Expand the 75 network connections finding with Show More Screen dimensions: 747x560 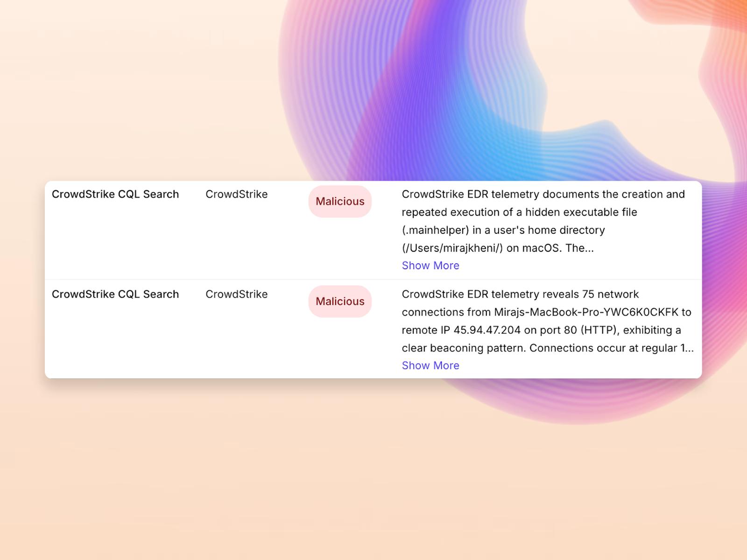point(430,365)
